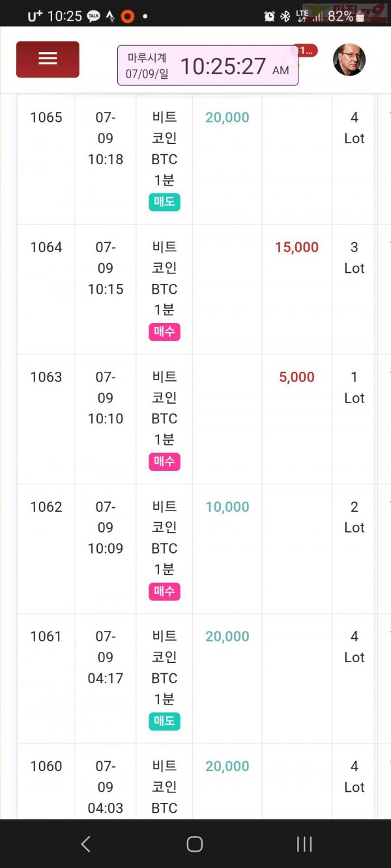The width and height of the screenshot is (391, 868).
Task: Select the 매도 tag in row 1065
Action: coord(164,202)
